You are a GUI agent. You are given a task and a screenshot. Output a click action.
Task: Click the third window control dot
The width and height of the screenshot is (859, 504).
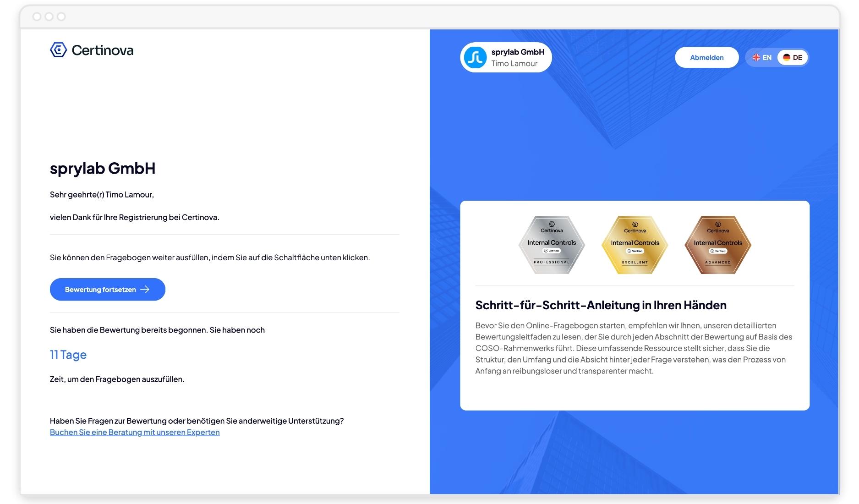coord(61,17)
